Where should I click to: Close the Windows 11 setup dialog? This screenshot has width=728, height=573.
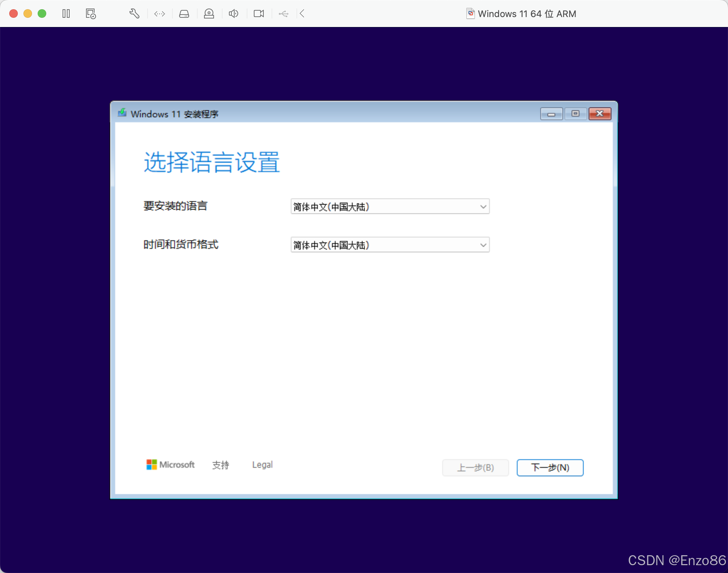click(x=600, y=114)
